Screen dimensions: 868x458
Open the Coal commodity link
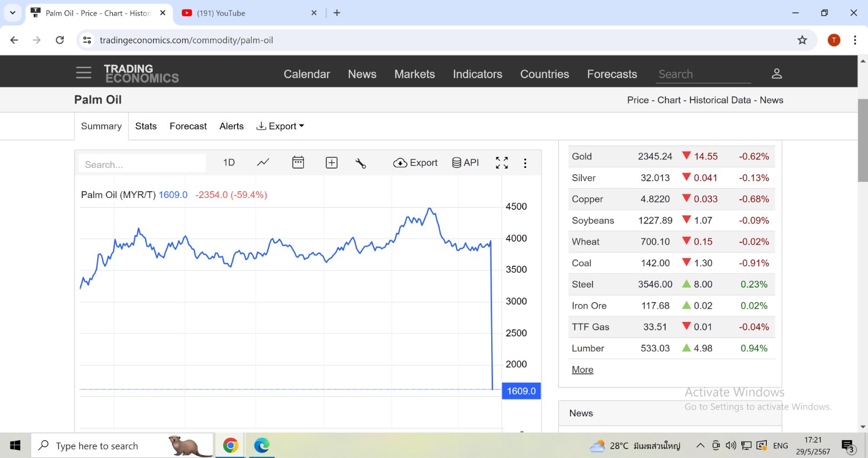[x=582, y=263]
